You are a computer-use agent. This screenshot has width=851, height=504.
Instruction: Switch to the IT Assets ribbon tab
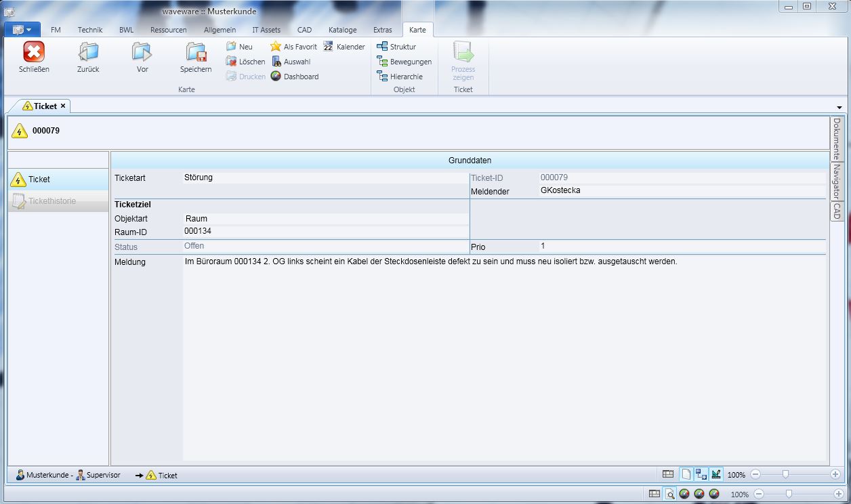point(266,30)
